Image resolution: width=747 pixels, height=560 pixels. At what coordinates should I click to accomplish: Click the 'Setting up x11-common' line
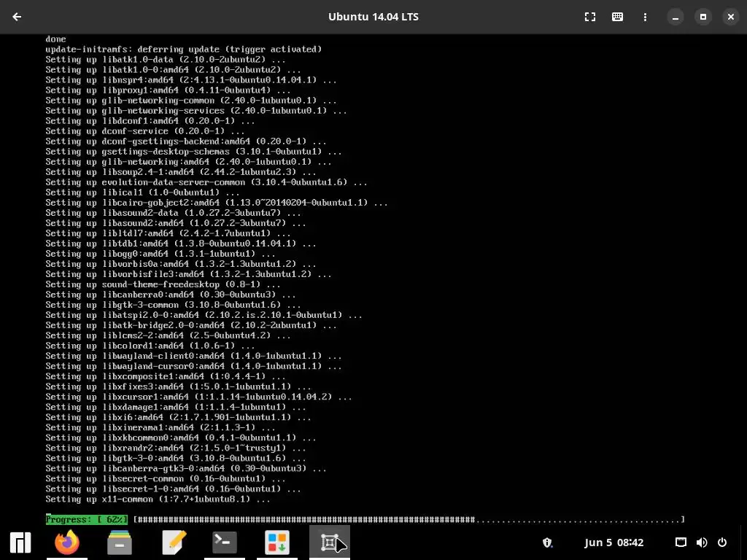(x=158, y=499)
